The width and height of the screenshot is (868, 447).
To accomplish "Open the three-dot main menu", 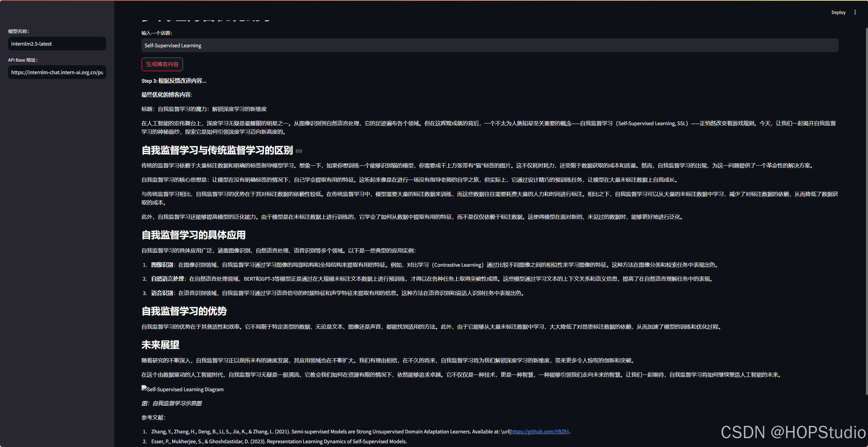I will (855, 12).
